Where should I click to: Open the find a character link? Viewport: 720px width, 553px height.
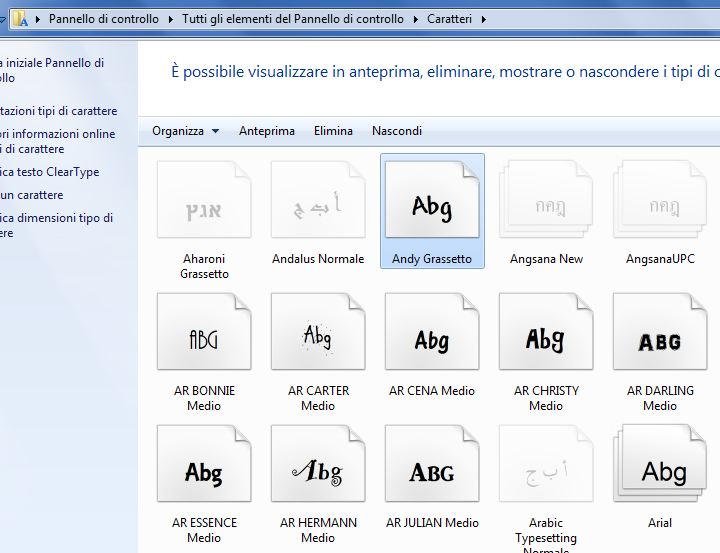coord(32,195)
